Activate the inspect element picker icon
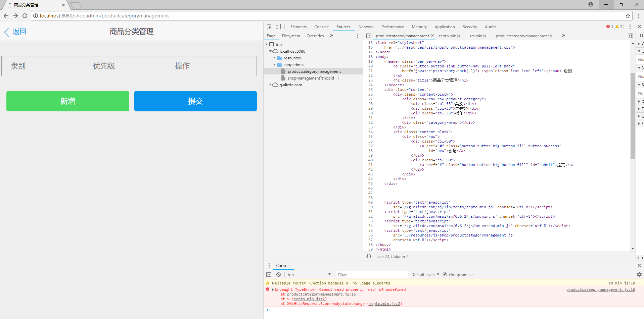The image size is (644, 319). pyautogui.click(x=269, y=27)
